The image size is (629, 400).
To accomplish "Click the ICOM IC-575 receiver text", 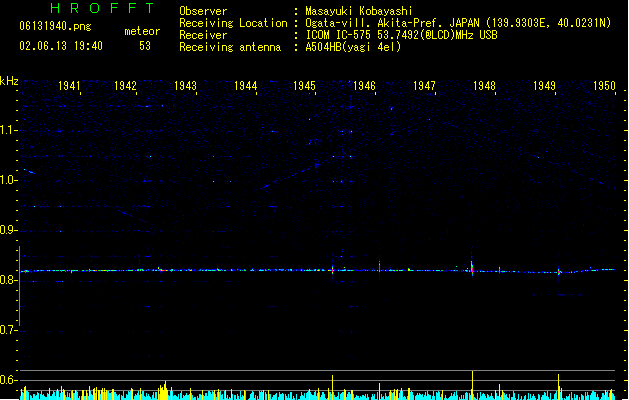I will [401, 35].
